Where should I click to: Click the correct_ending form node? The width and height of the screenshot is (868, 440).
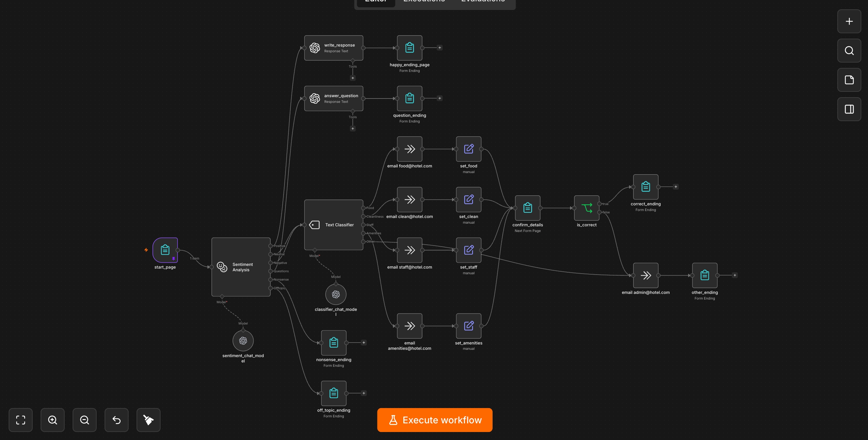tap(646, 187)
